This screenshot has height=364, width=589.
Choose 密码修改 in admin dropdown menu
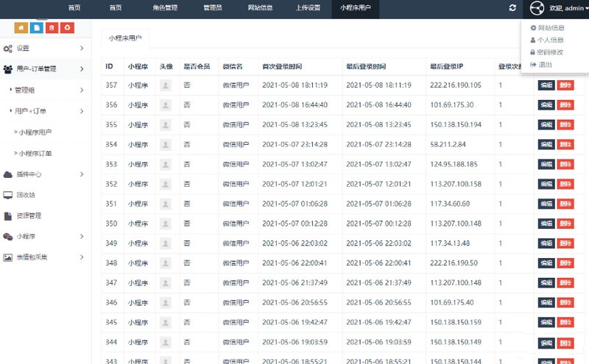click(x=546, y=52)
